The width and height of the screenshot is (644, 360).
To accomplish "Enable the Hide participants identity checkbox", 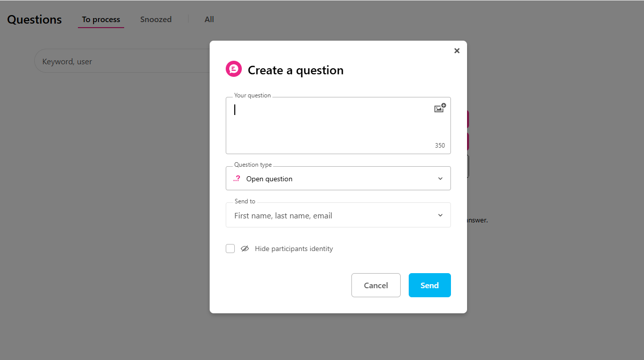I will (230, 249).
